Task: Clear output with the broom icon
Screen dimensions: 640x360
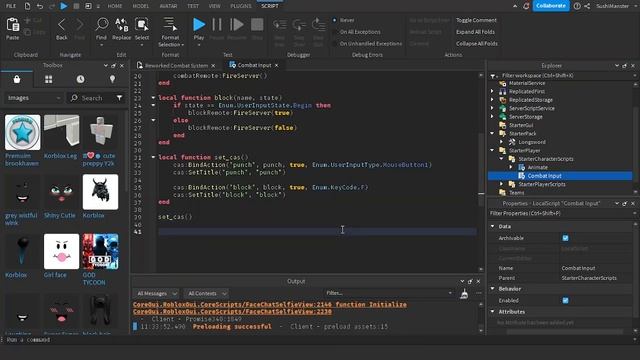Action: pyautogui.click(x=464, y=293)
